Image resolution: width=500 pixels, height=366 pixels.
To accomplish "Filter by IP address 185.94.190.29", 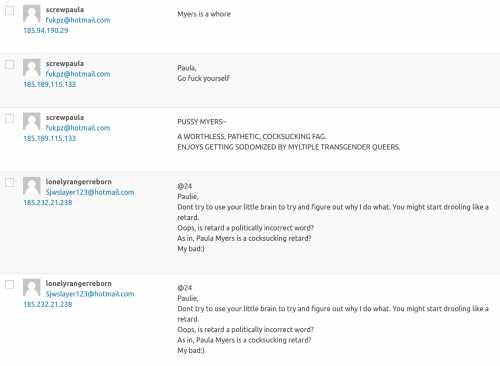I will point(46,30).
